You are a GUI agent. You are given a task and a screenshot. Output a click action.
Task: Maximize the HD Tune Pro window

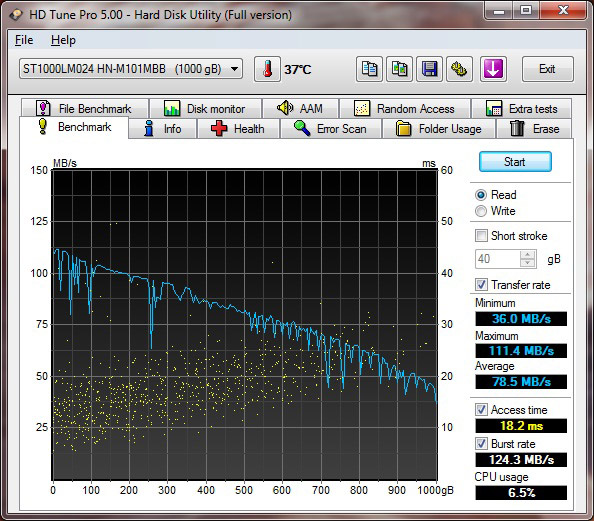(526, 11)
